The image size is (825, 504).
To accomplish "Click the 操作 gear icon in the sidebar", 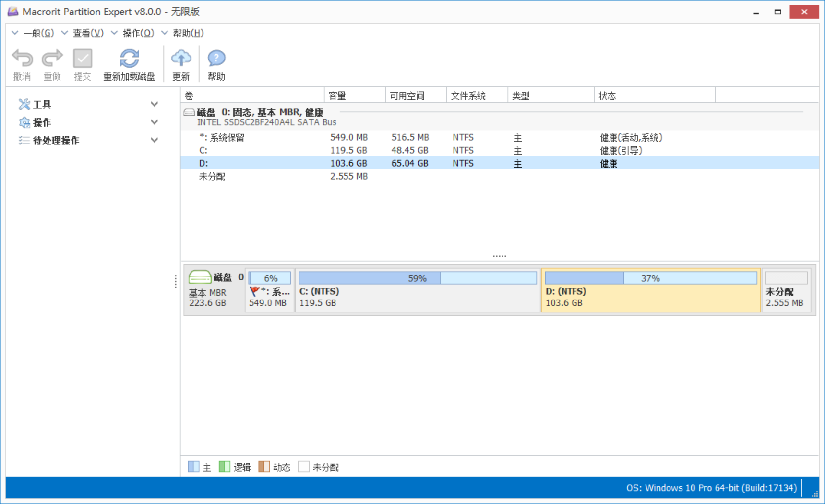I will 24,122.
